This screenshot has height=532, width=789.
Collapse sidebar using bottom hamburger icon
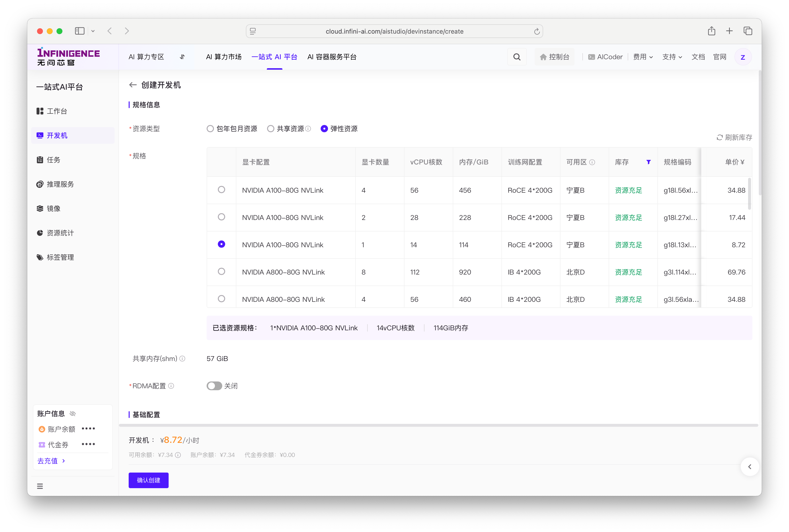[x=40, y=486]
